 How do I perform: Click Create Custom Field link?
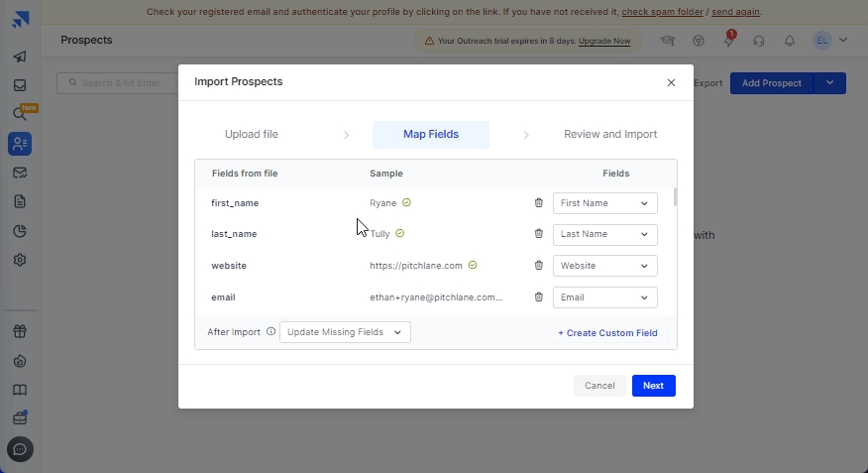point(606,333)
